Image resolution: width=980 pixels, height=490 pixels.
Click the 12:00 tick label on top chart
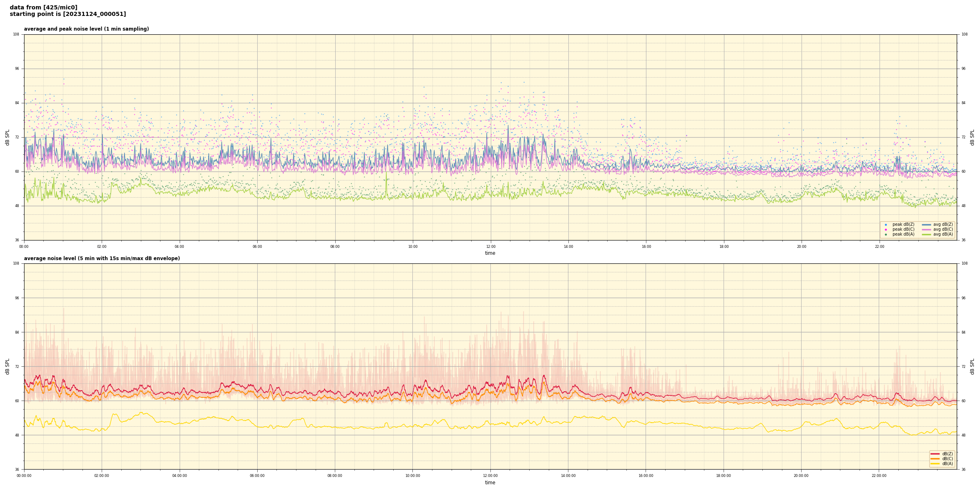(490, 247)
